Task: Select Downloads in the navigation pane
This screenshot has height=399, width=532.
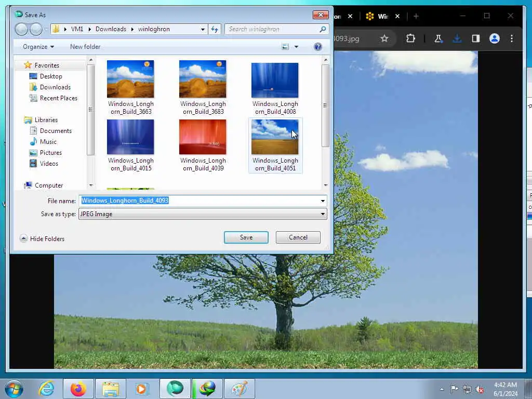Action: click(x=55, y=87)
